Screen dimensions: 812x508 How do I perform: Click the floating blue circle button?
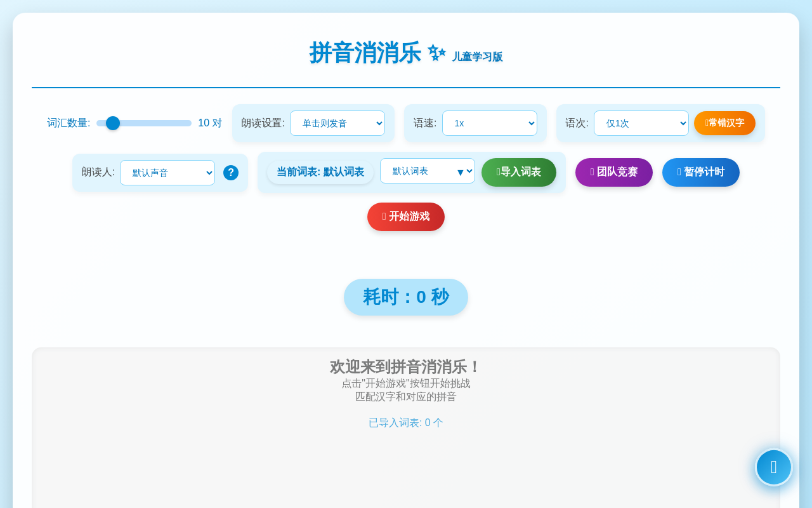773,467
